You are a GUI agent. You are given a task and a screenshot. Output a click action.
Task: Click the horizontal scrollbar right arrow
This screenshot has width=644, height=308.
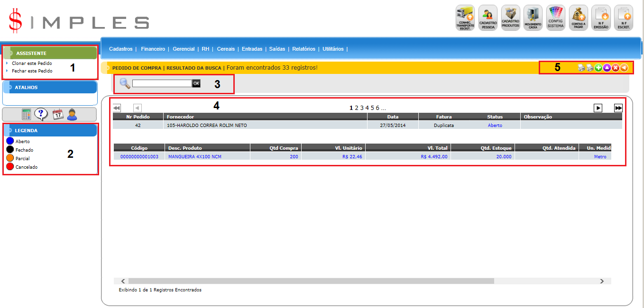pos(602,281)
